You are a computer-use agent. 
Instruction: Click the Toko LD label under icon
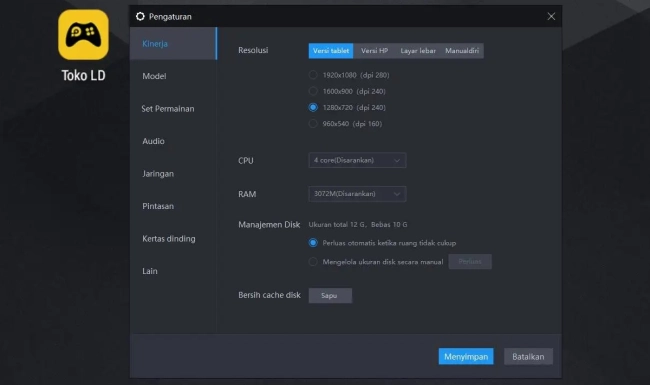(x=83, y=75)
